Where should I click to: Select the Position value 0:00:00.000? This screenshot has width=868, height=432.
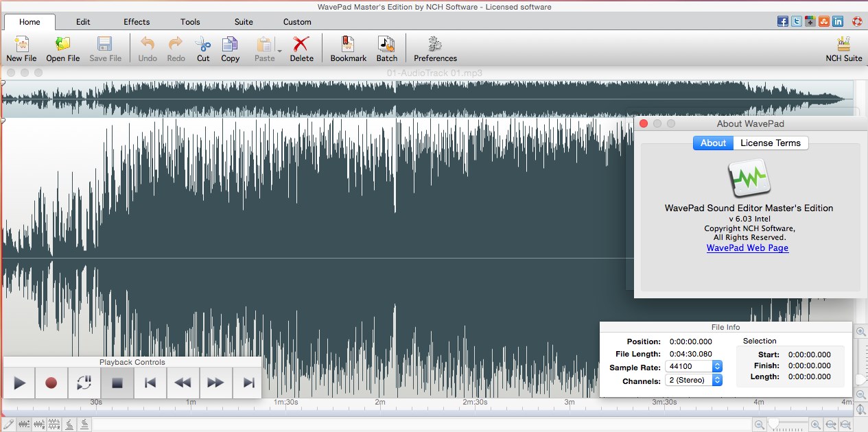pyautogui.click(x=691, y=341)
